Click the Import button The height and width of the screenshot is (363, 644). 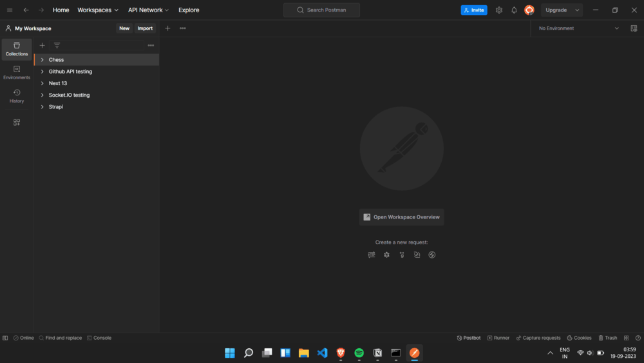click(145, 28)
